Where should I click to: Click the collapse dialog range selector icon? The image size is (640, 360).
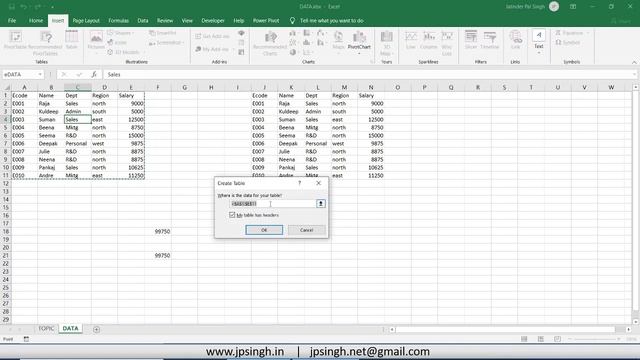tap(321, 203)
